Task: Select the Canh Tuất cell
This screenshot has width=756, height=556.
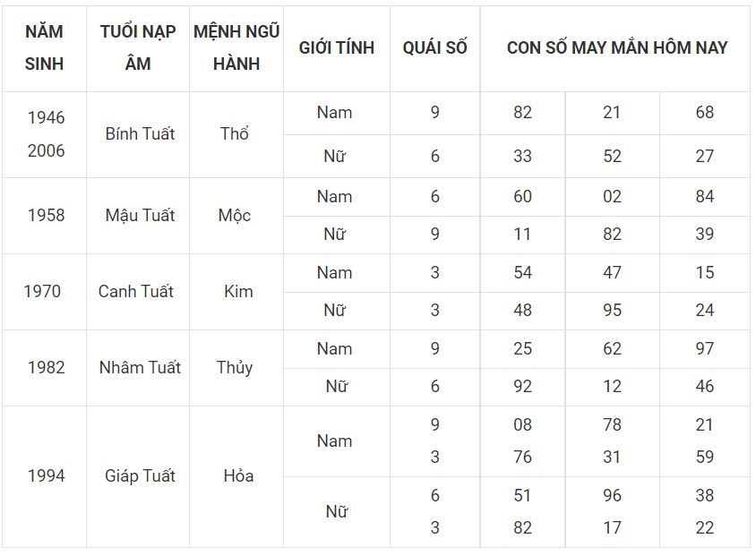Action: pyautogui.click(x=136, y=292)
